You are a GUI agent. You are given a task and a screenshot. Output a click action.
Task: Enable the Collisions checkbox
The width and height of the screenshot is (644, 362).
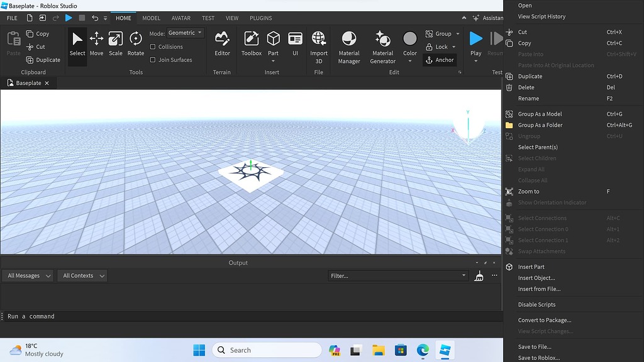tap(153, 47)
